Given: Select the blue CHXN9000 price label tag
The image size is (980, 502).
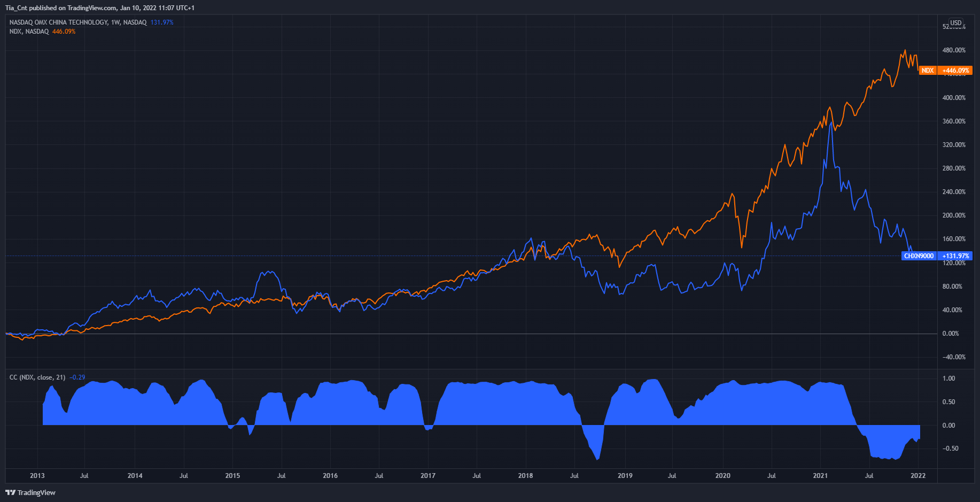Looking at the screenshot, I should coord(919,256).
